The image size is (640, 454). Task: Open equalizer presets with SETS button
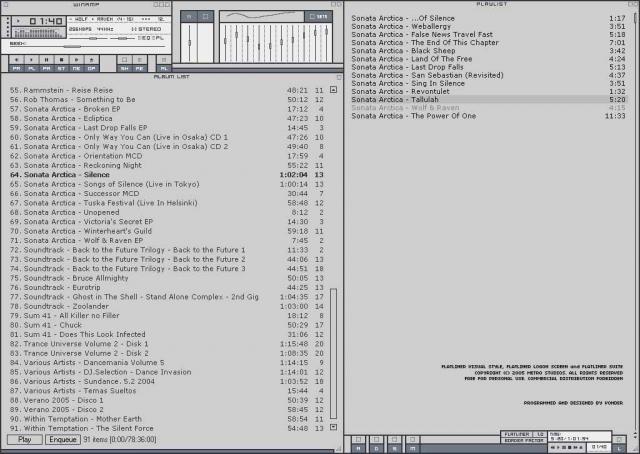click(x=318, y=16)
